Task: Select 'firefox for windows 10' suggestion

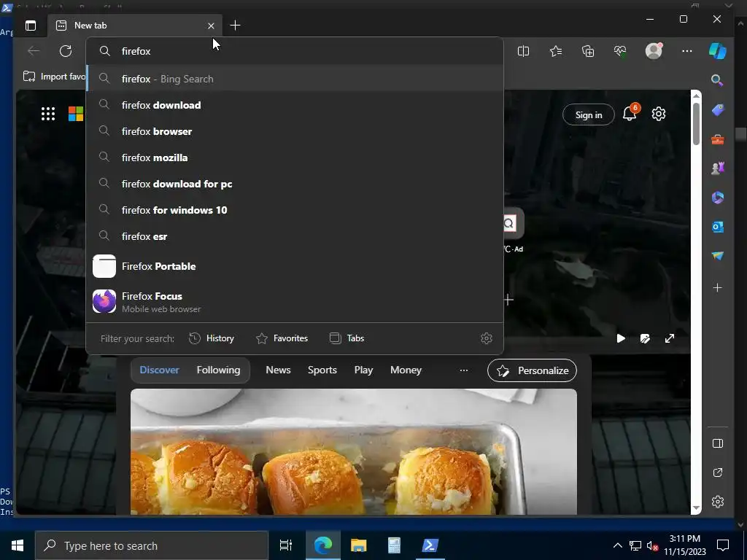Action: [295, 210]
